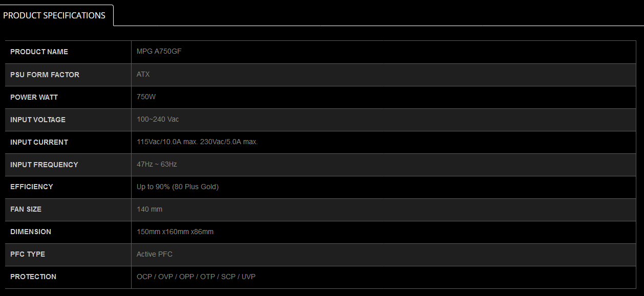Screen dimensions: 644x296
Task: Select the 47Hz ~ 63Hz value
Action: click(157, 165)
